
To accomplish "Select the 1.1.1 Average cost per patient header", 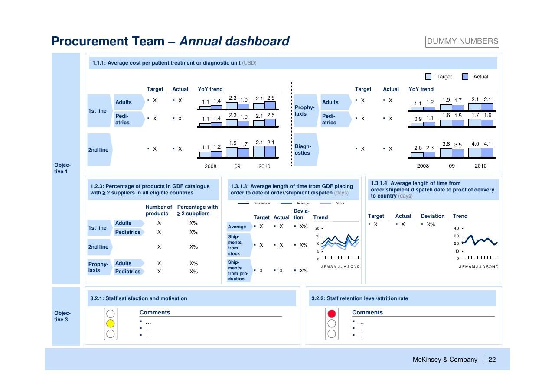I will click(x=293, y=63).
